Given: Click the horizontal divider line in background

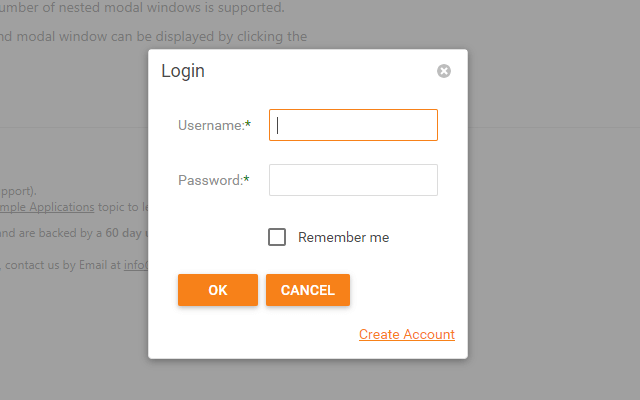Looking at the screenshot, I should pyautogui.click(x=70, y=128).
